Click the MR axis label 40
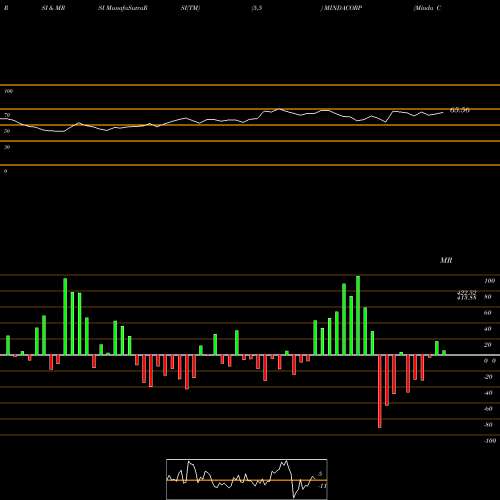The width and height of the screenshot is (500, 500). pyautogui.click(x=488, y=329)
